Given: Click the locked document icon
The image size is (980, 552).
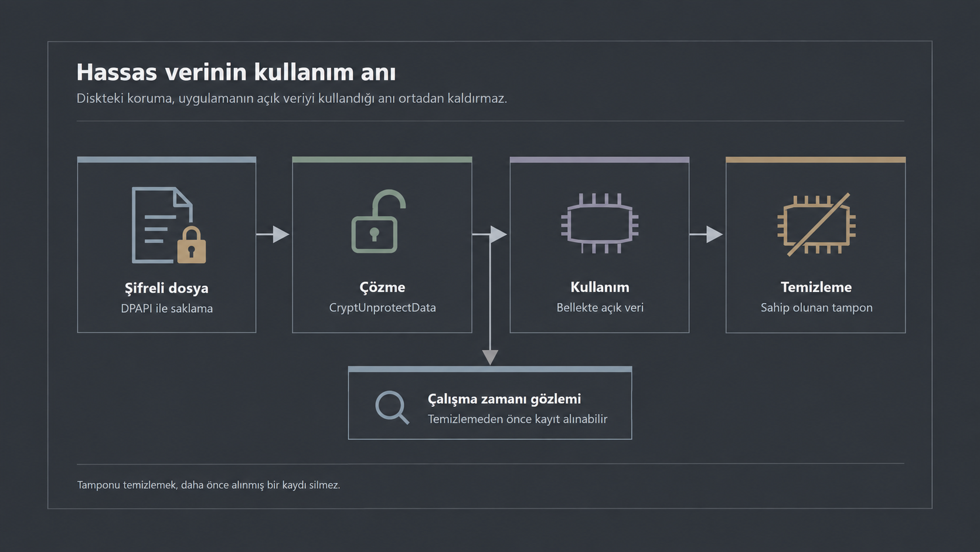Looking at the screenshot, I should pyautogui.click(x=169, y=225).
